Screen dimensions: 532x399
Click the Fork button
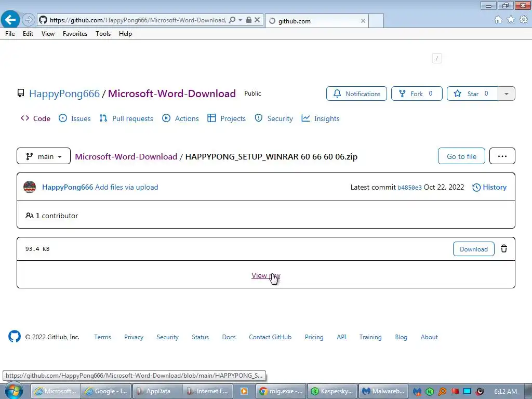click(x=417, y=94)
